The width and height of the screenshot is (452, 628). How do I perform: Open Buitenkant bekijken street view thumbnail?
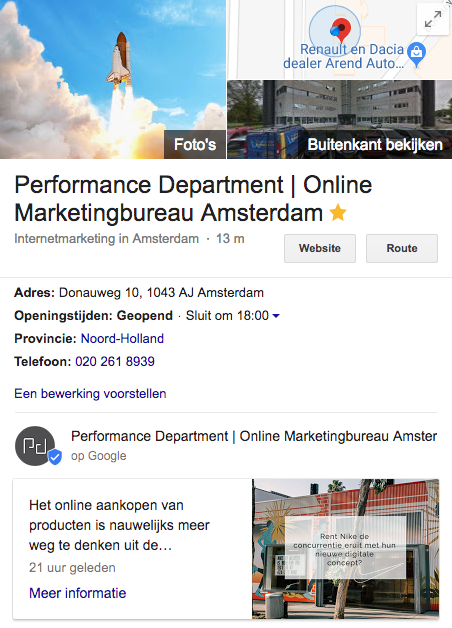[340, 119]
